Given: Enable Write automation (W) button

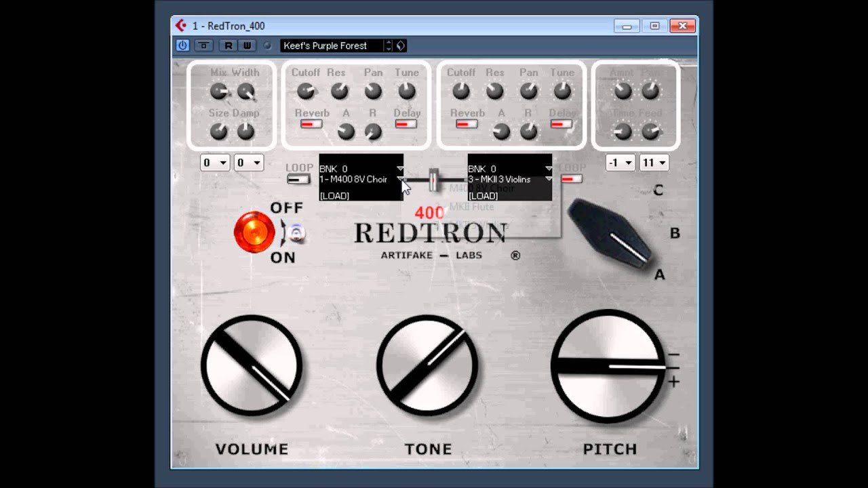Looking at the screenshot, I should click(x=246, y=45).
